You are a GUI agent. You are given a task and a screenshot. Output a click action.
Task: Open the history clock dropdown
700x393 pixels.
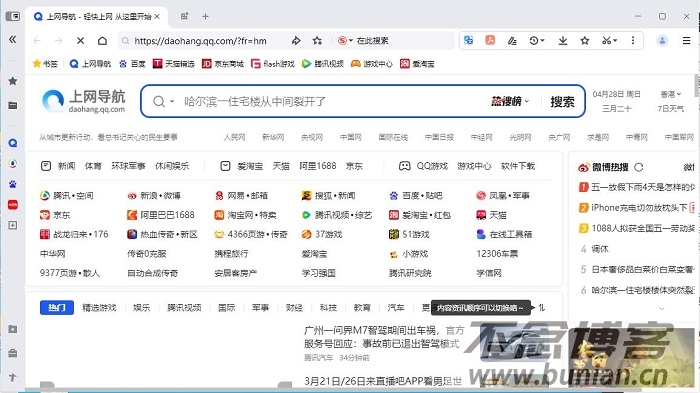[537, 41]
